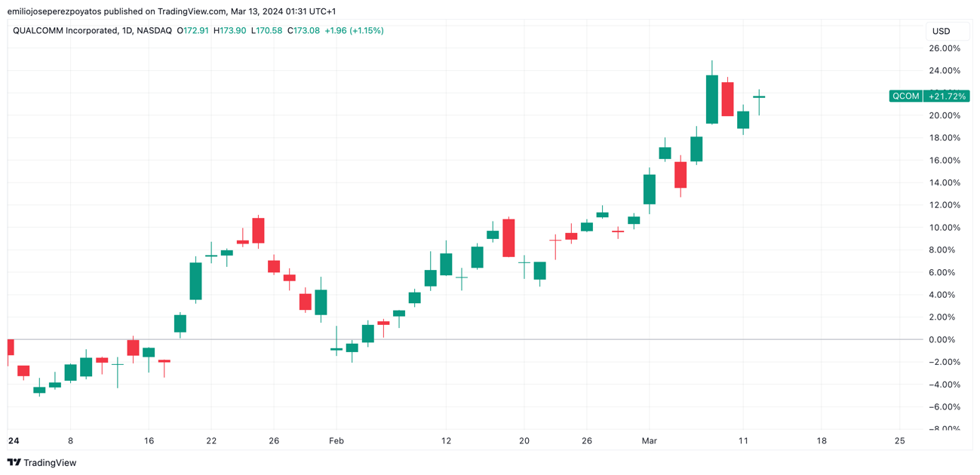Select the Feb label on time axis
Viewport: 980px width, 475px height.
coord(336,441)
